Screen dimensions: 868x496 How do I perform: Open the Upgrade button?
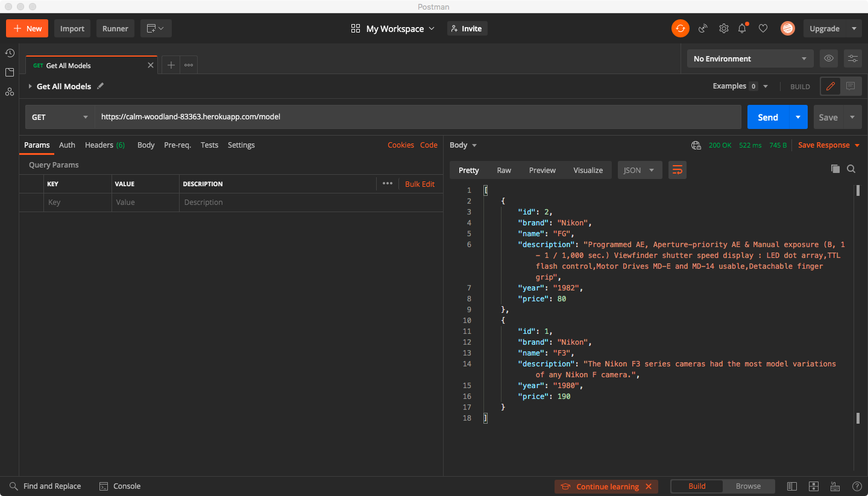point(824,28)
